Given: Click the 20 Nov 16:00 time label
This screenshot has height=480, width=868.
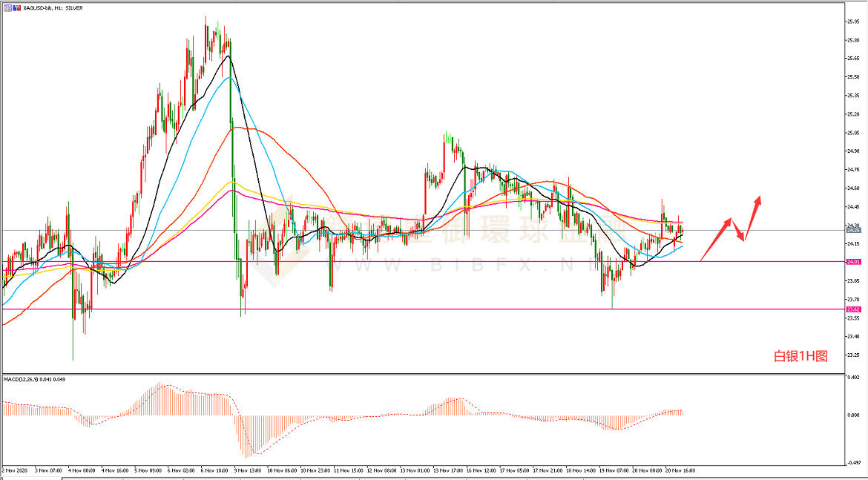Looking at the screenshot, I should [x=680, y=470].
